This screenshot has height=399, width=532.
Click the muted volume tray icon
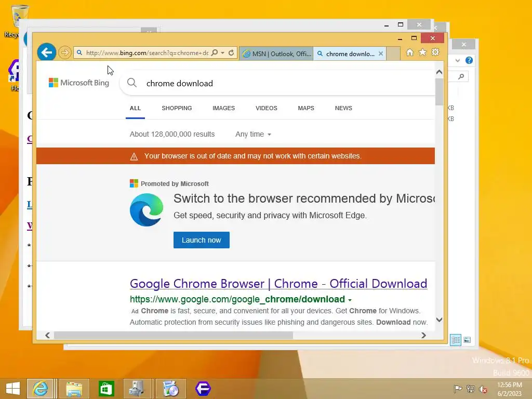coord(483,389)
